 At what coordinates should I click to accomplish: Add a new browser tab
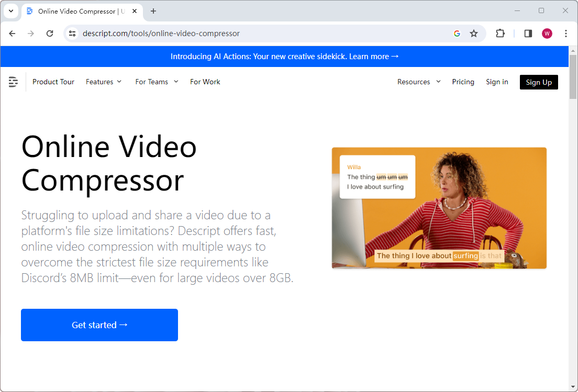pyautogui.click(x=153, y=11)
